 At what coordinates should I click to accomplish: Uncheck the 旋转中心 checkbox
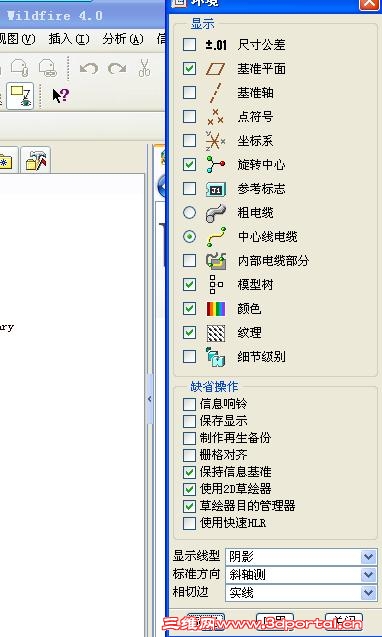click(189, 165)
